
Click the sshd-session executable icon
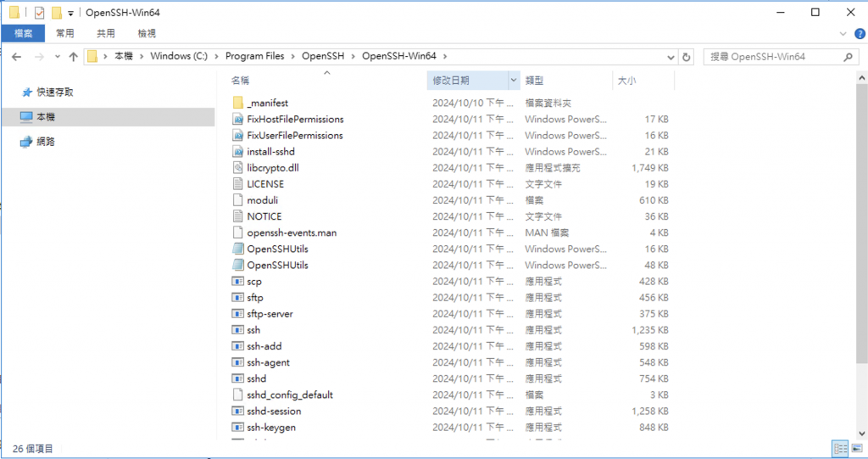238,411
